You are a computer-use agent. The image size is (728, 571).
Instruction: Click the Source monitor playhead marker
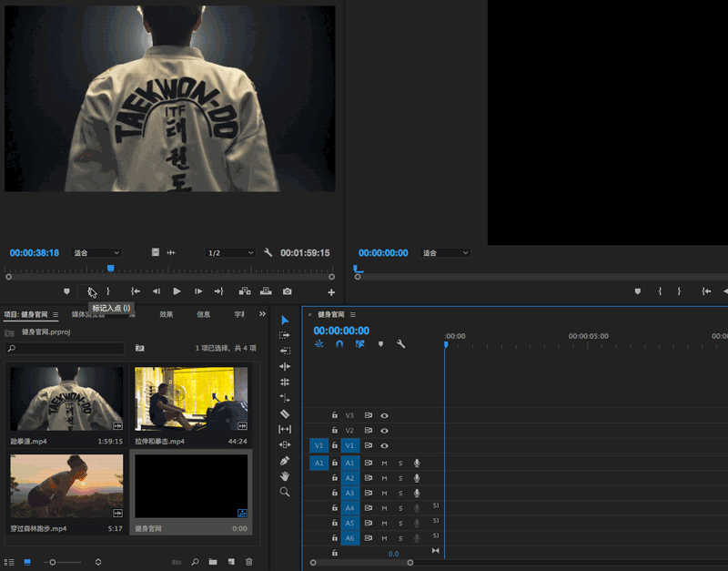pos(110,268)
